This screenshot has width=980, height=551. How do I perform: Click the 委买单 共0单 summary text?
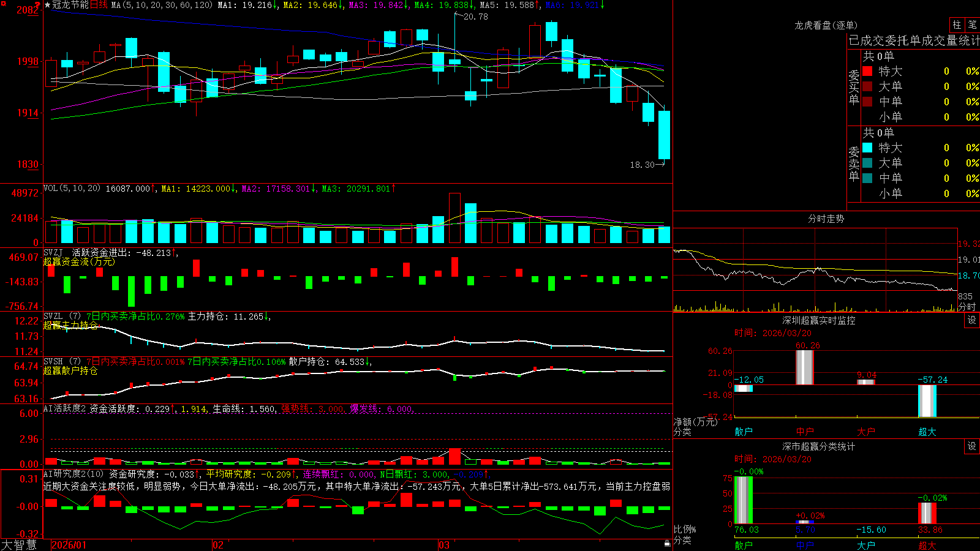point(878,56)
